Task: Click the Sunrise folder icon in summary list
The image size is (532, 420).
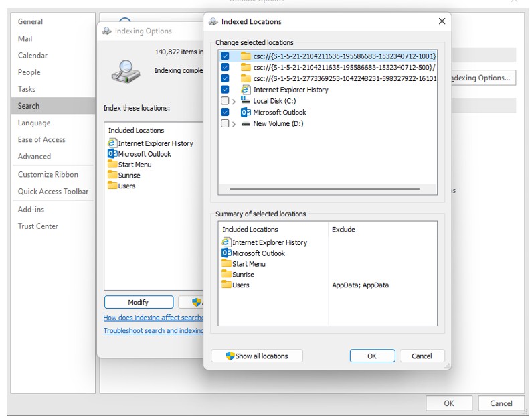Action: coord(226,275)
